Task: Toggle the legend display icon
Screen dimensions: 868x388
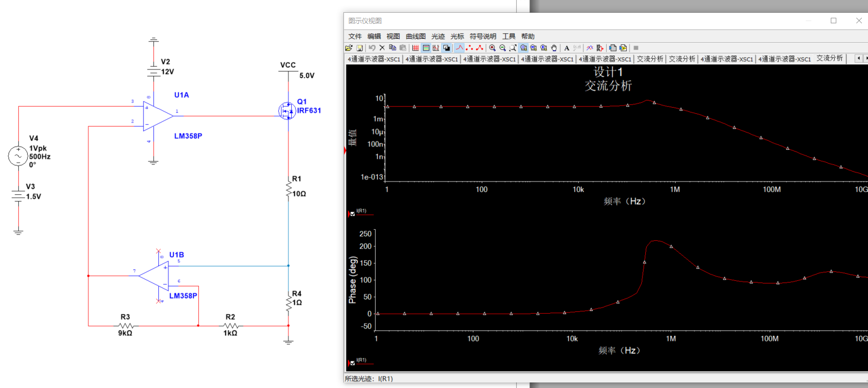Action: (x=426, y=48)
